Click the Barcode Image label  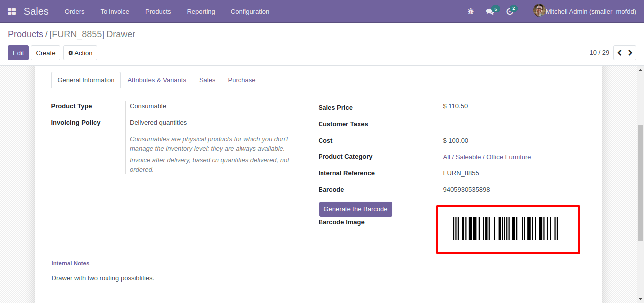click(x=341, y=222)
